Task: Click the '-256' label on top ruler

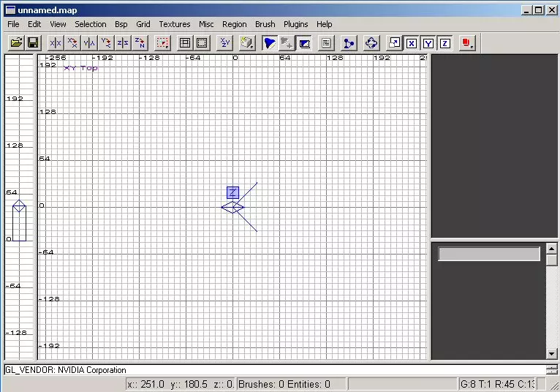Action: click(56, 58)
